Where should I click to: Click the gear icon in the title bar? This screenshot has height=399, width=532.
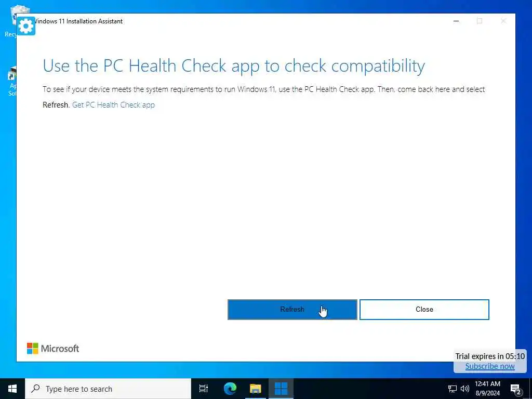(x=26, y=26)
